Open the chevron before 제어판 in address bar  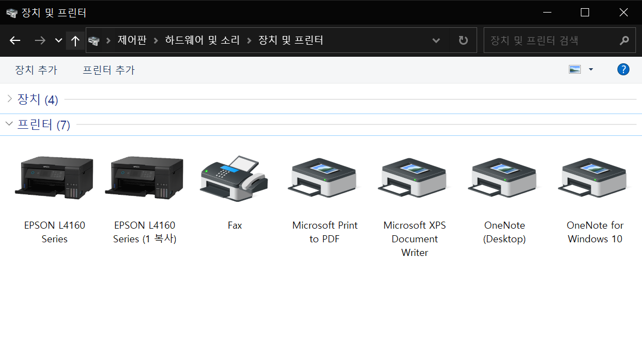(109, 40)
